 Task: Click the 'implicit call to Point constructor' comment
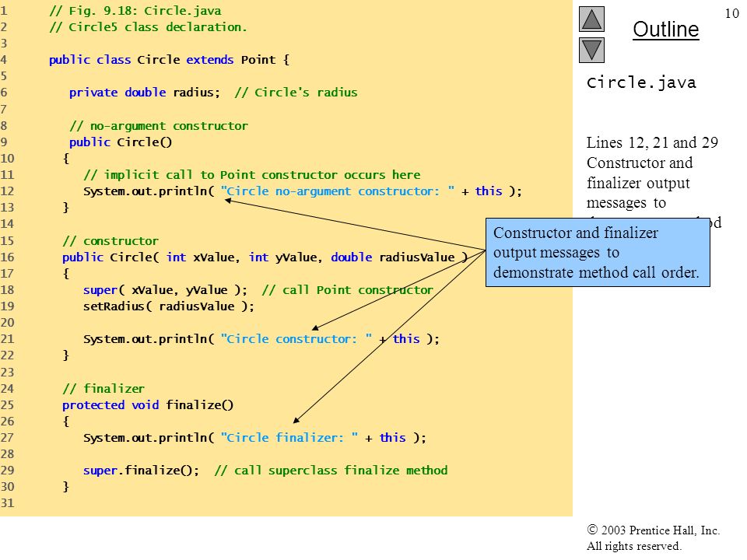[252, 175]
